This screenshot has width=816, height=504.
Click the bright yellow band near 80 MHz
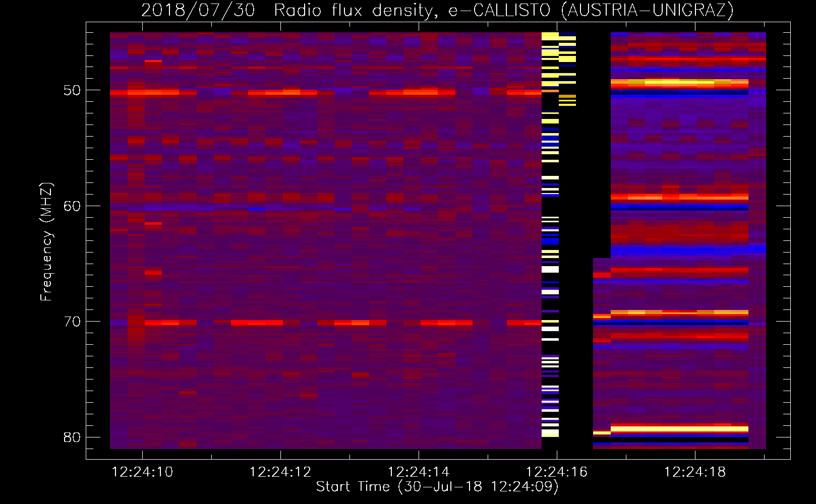(679, 429)
